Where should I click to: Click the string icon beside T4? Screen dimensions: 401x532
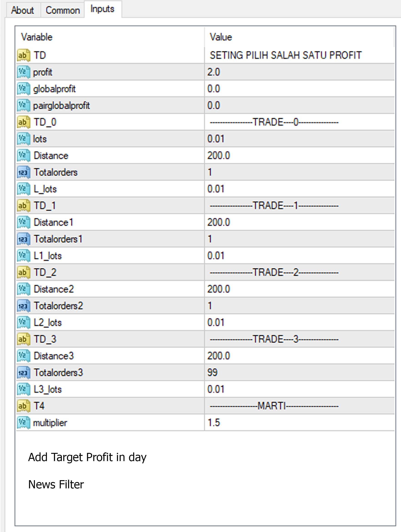click(24, 406)
